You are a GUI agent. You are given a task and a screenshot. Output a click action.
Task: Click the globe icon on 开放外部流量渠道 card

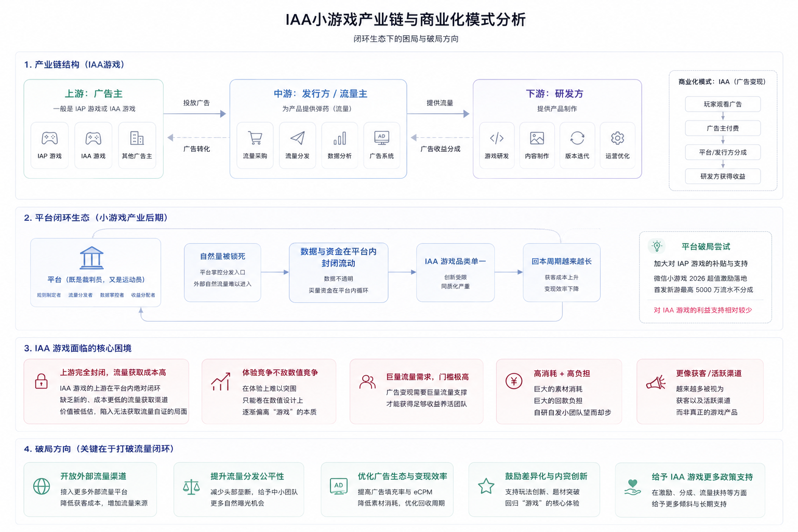pyautogui.click(x=42, y=486)
